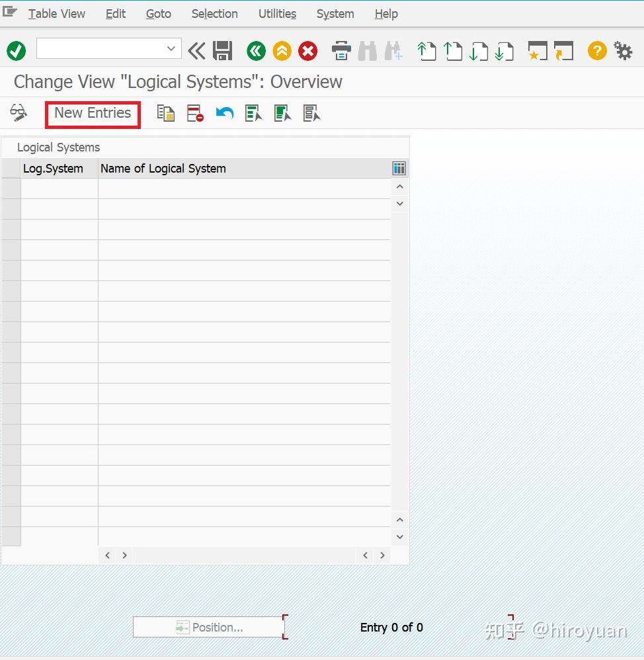Click the Find binoculars icon

click(x=368, y=51)
